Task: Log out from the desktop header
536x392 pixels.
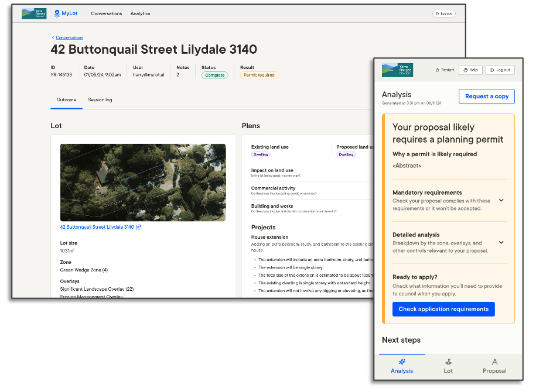Action: (x=443, y=13)
